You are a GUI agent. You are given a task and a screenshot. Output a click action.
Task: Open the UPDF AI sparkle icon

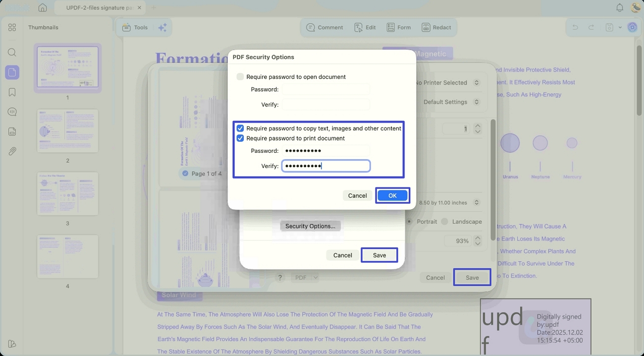162,28
